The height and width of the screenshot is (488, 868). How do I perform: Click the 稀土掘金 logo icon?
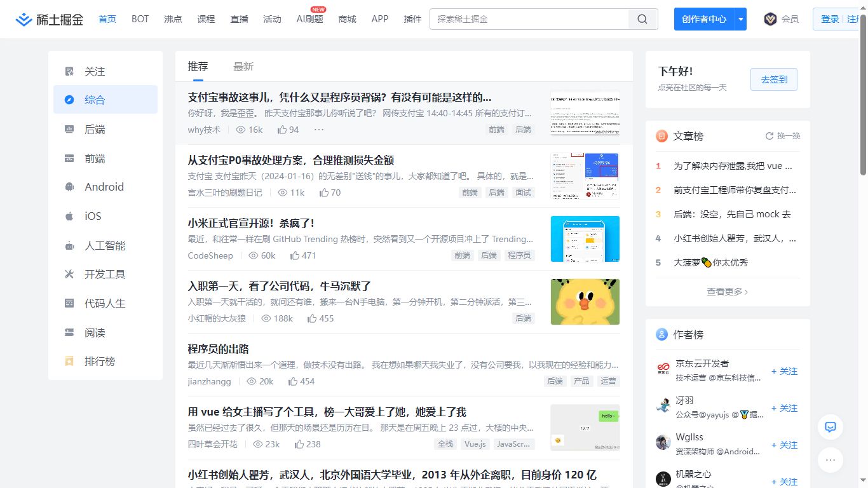click(x=24, y=19)
